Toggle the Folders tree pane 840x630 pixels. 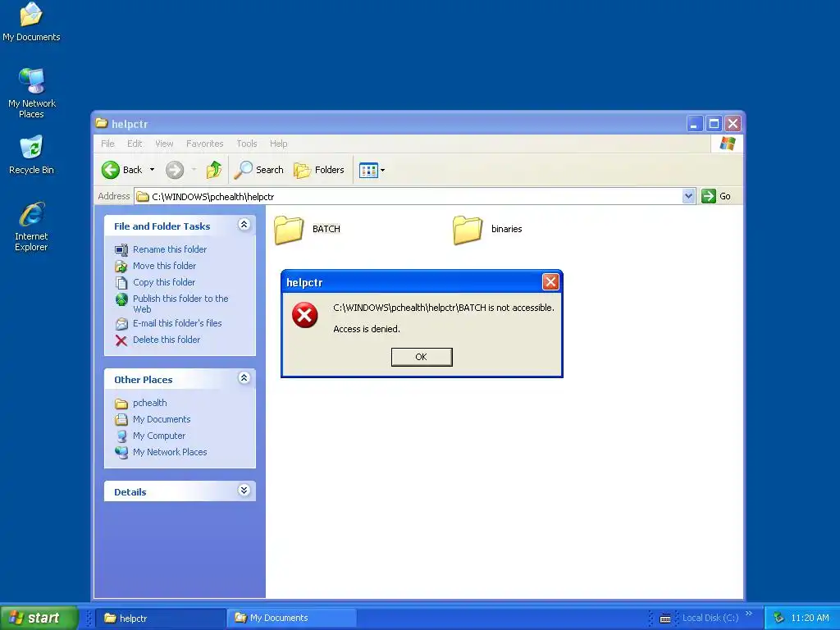[319, 170]
